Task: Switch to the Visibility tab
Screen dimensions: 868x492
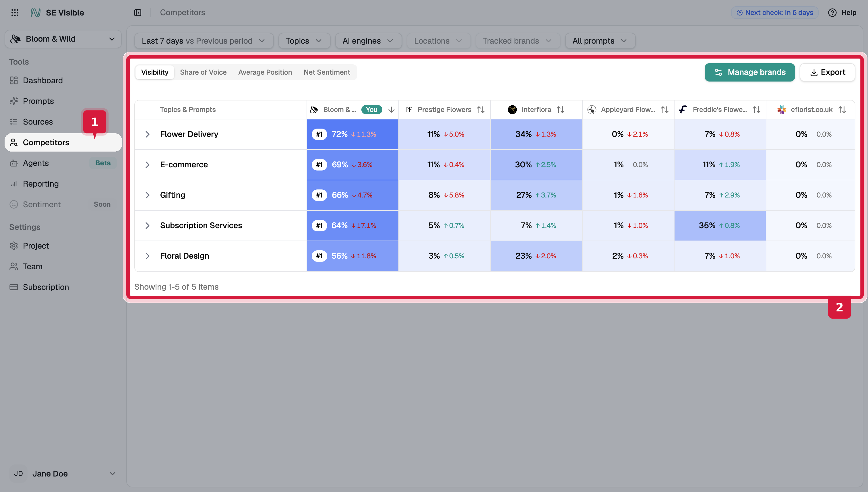Action: (155, 72)
